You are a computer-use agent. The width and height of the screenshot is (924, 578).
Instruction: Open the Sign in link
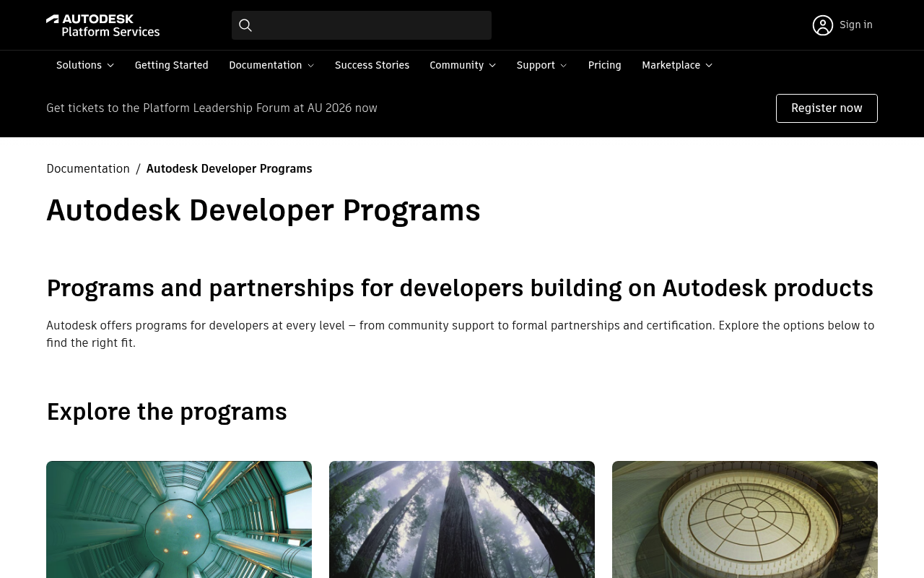(x=856, y=25)
